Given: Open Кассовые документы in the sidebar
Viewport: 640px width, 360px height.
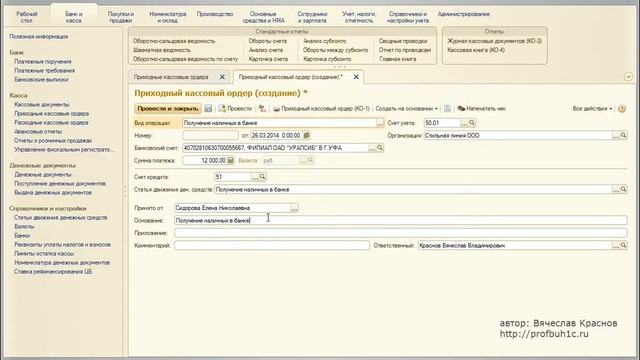Looking at the screenshot, I should [42, 104].
